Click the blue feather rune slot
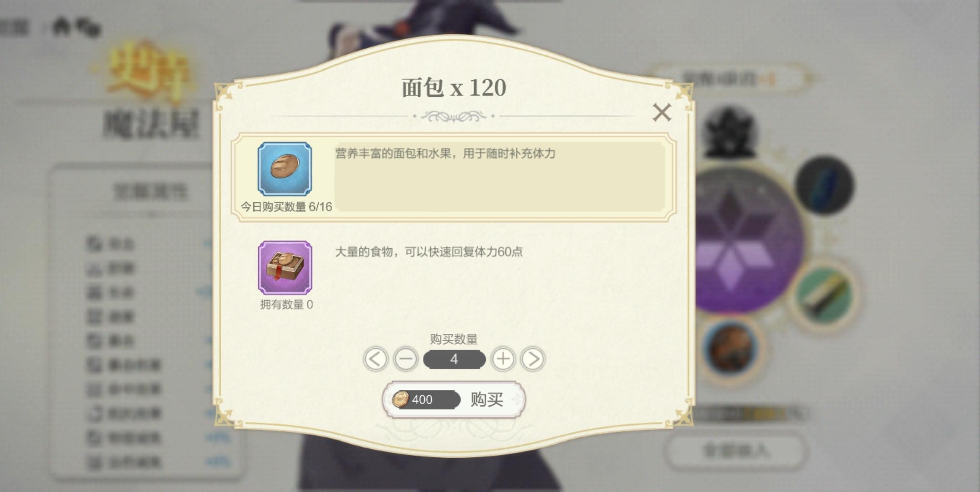 pyautogui.click(x=825, y=185)
